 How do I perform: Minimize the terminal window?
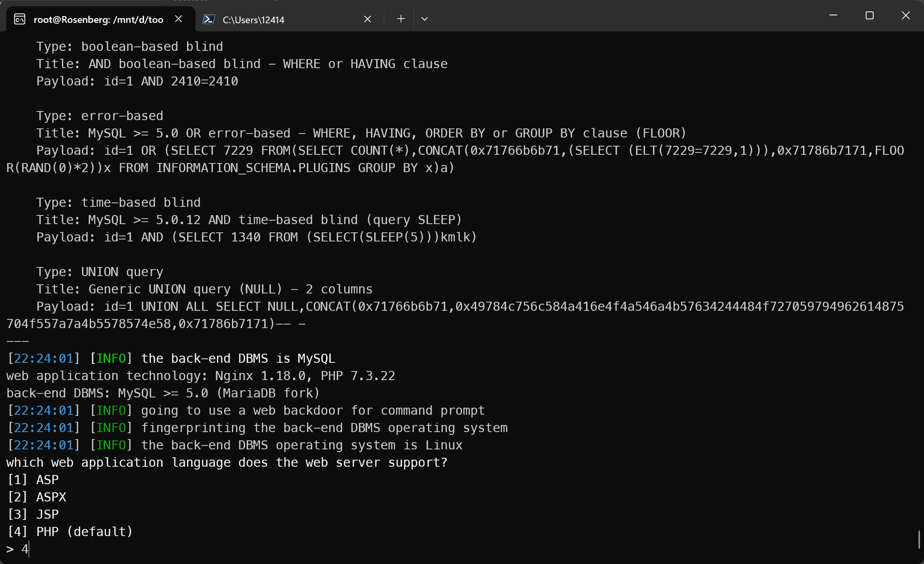pos(833,16)
